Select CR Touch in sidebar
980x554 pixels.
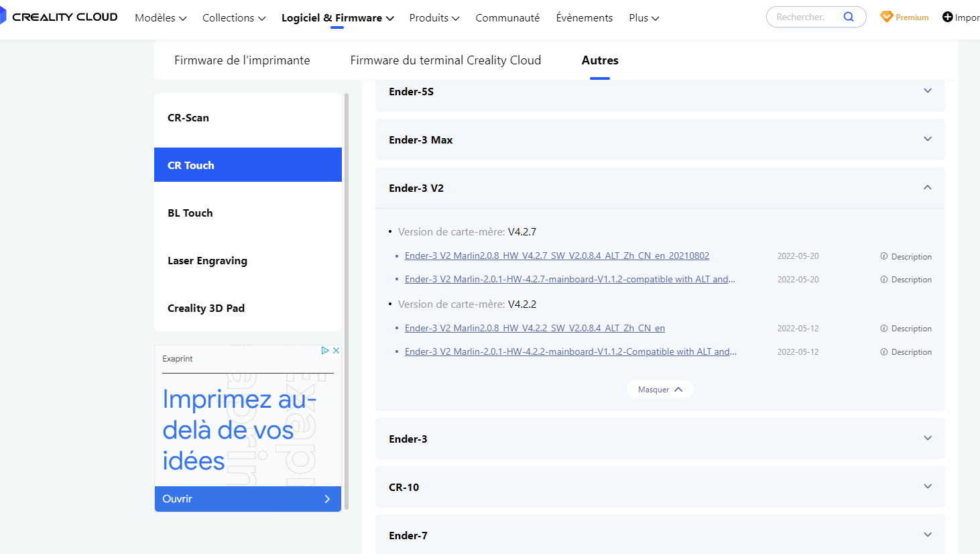(248, 165)
